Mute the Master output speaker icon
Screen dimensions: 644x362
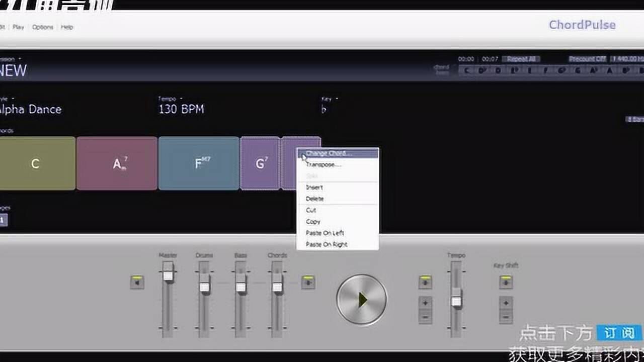point(136,283)
